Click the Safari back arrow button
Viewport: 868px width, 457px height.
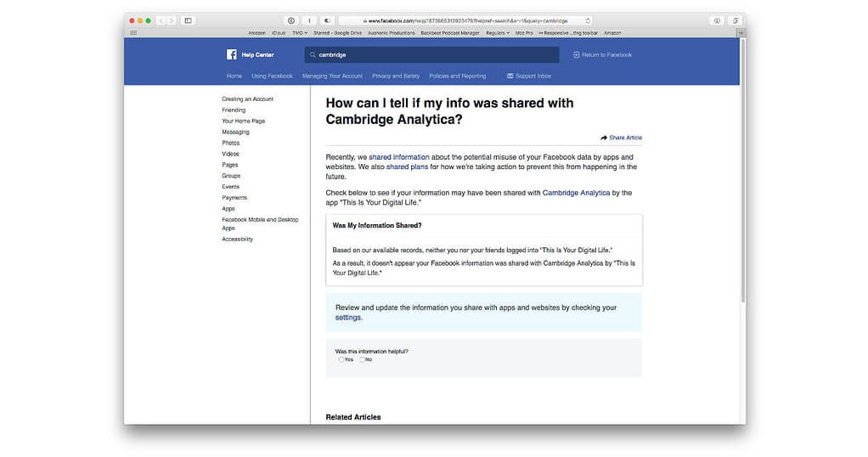[x=161, y=20]
